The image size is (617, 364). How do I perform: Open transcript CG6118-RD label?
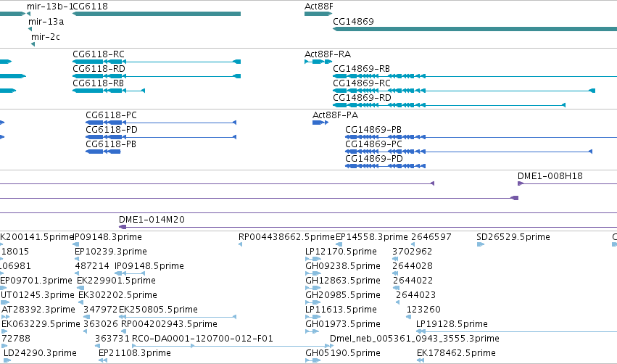[99, 69]
